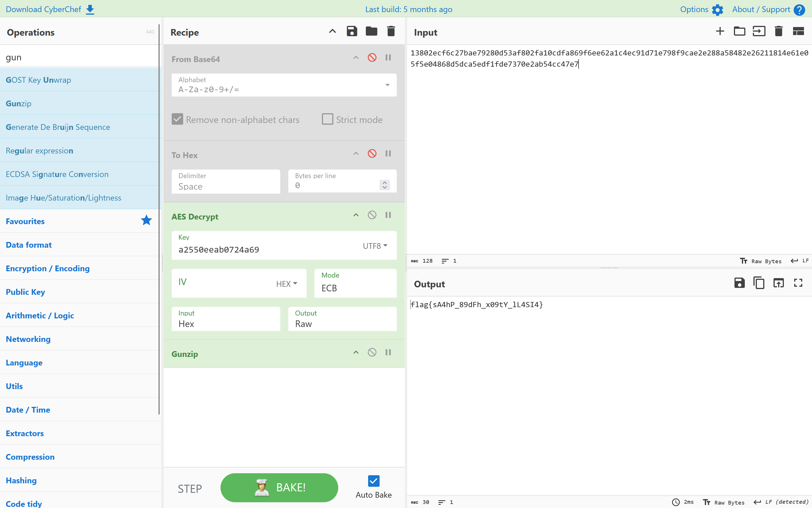Save the current recipe
The height and width of the screenshot is (508, 812).
pyautogui.click(x=351, y=32)
